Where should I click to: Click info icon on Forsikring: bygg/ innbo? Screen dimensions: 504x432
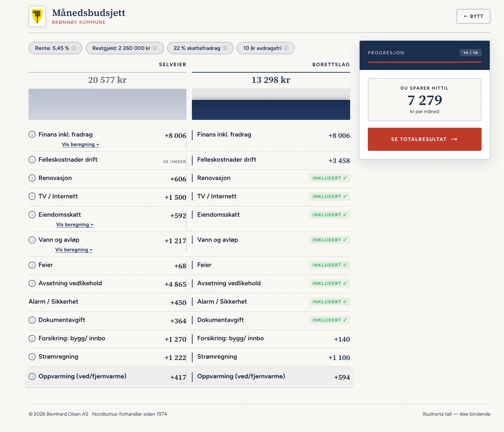pos(32,338)
